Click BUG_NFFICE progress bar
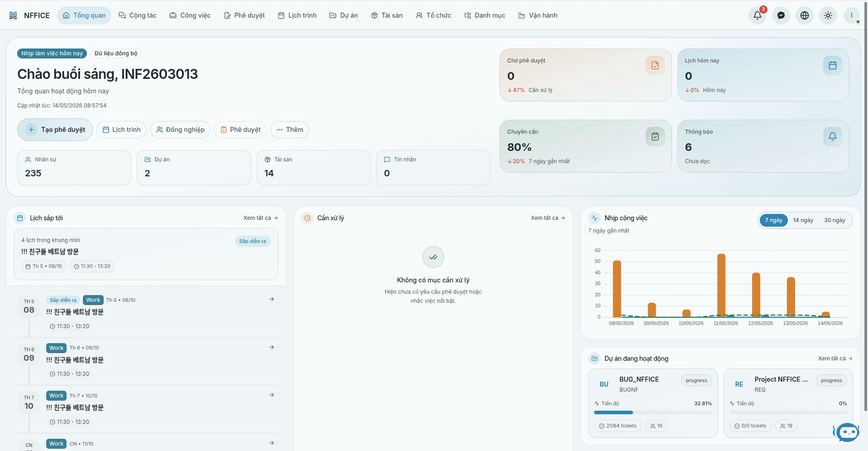 [x=653, y=412]
